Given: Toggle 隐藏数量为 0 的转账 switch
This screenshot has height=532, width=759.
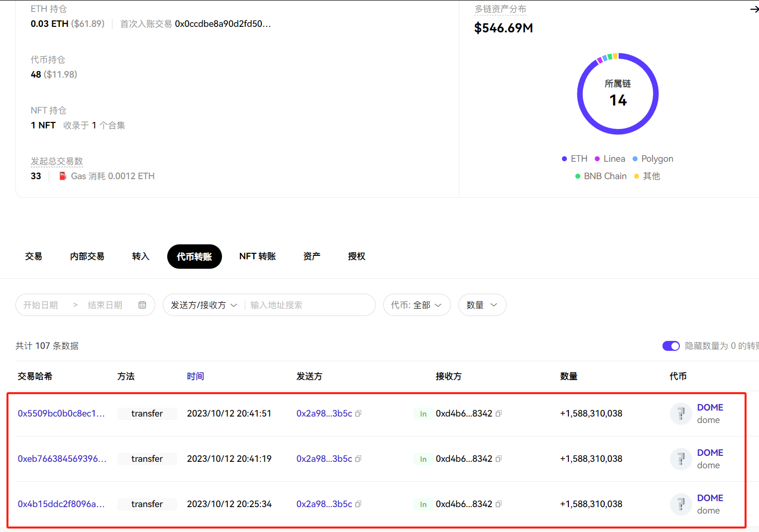Looking at the screenshot, I should coord(671,346).
